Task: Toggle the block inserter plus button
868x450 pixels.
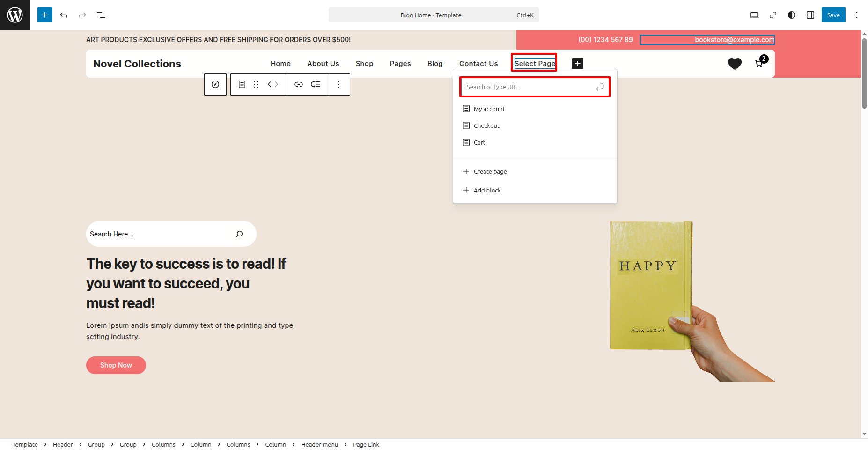Action: 45,15
